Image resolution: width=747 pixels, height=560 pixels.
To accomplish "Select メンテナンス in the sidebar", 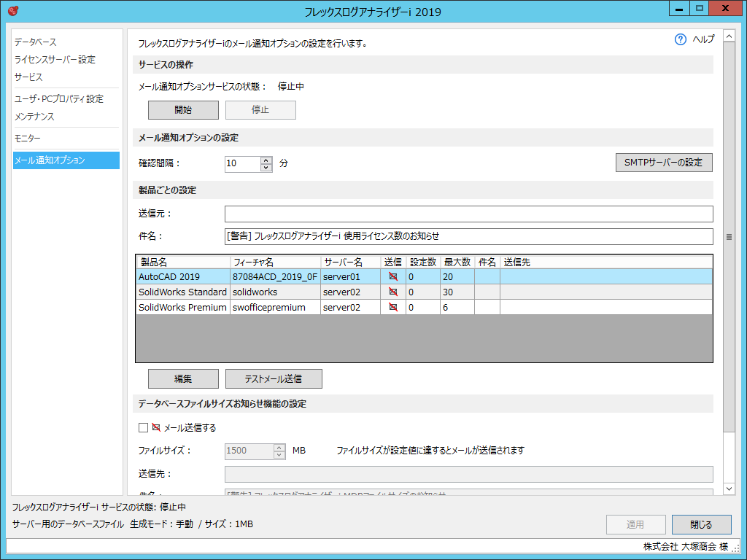I will 34,117.
